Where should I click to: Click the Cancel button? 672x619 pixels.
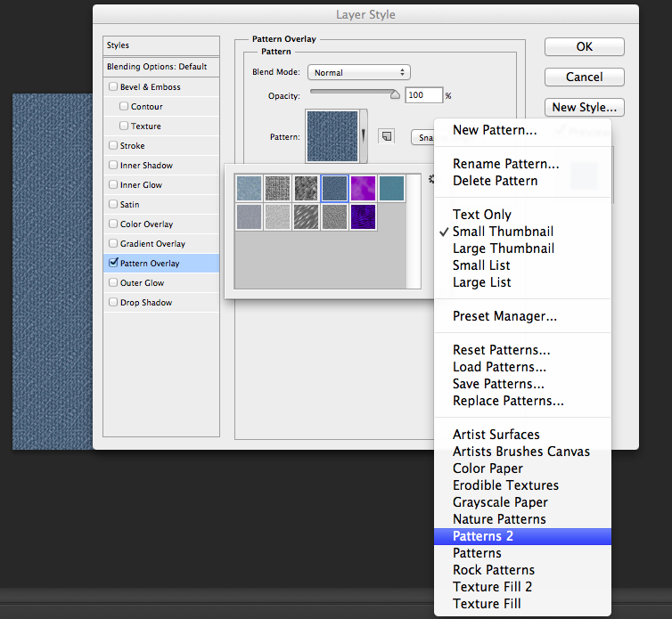tap(584, 77)
